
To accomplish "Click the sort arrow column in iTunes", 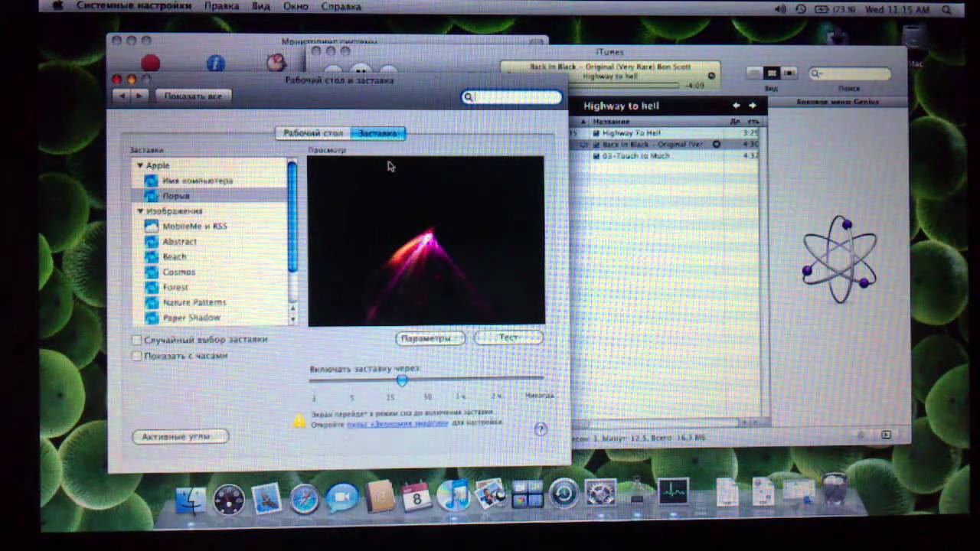I will [583, 122].
